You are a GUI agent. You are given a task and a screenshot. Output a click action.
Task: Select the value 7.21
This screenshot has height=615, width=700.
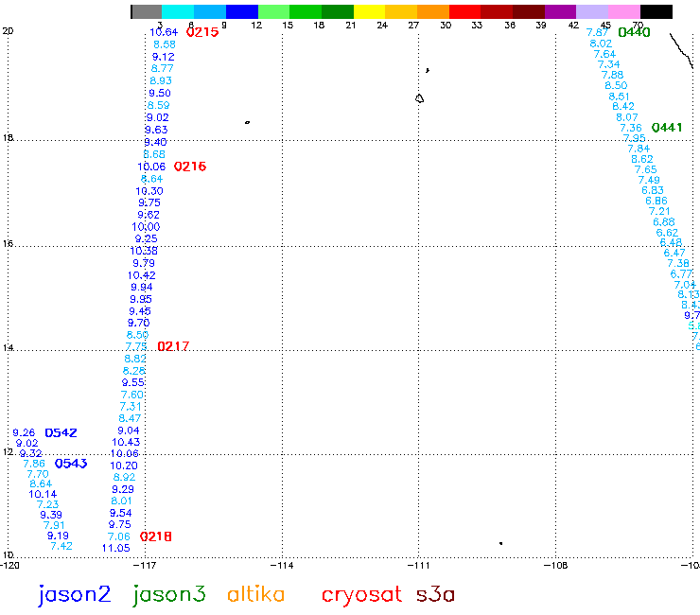[x=659, y=211]
